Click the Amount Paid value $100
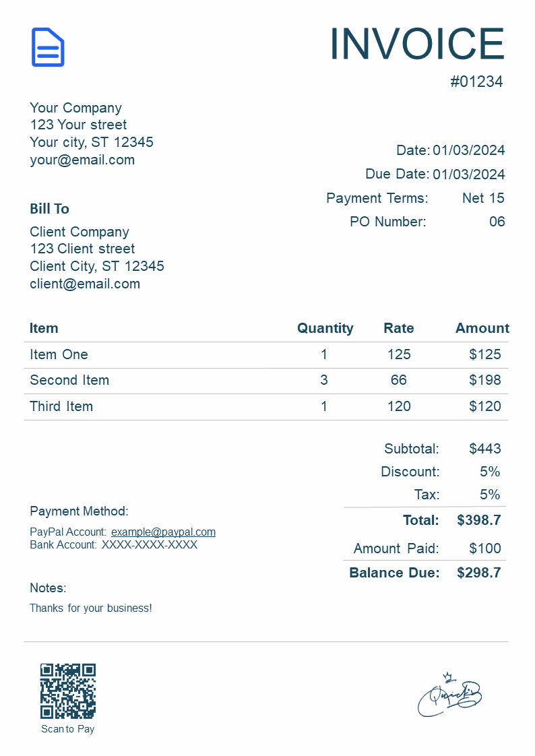 [x=485, y=548]
